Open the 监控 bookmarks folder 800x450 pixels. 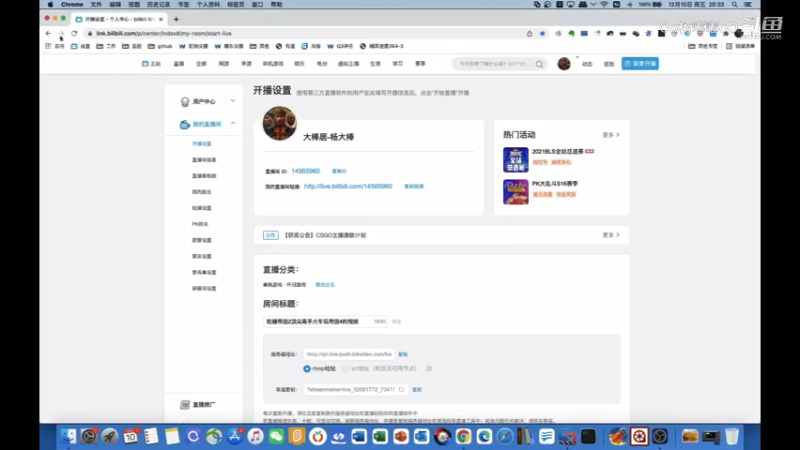tap(132, 46)
